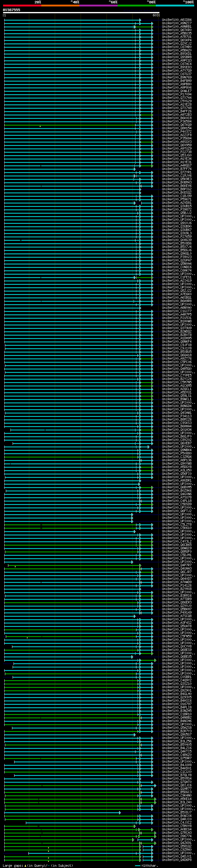The image size is (197, 868).
Task: Select hit label UniRef100_C4PL18
Action: (x=177, y=501)
